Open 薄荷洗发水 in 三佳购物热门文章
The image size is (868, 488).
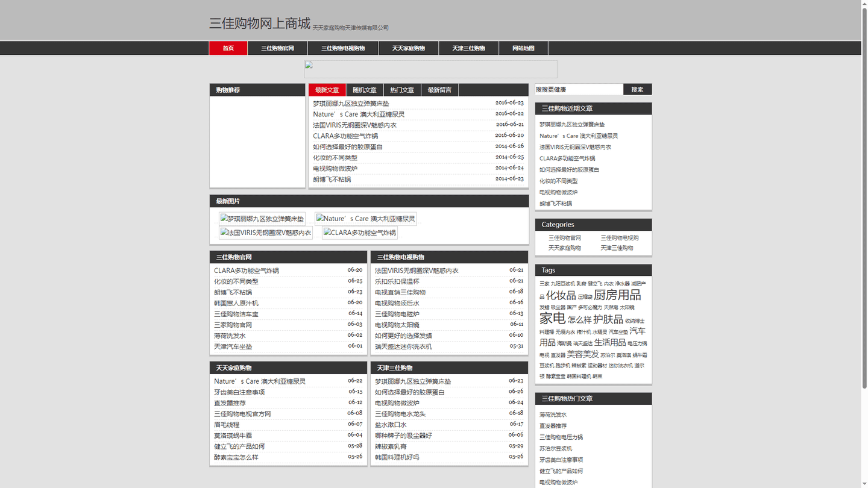pos(553,414)
